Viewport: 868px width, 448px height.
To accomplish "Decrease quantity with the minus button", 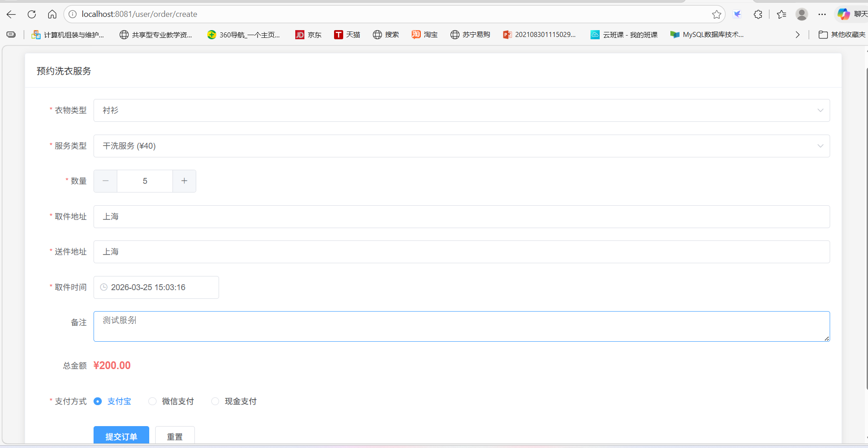I will pos(105,181).
